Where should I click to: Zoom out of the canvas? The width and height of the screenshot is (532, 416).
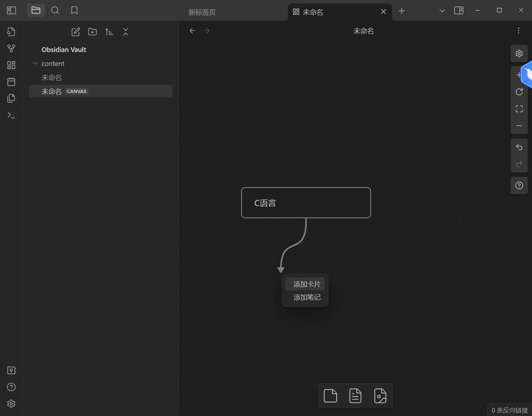point(519,126)
